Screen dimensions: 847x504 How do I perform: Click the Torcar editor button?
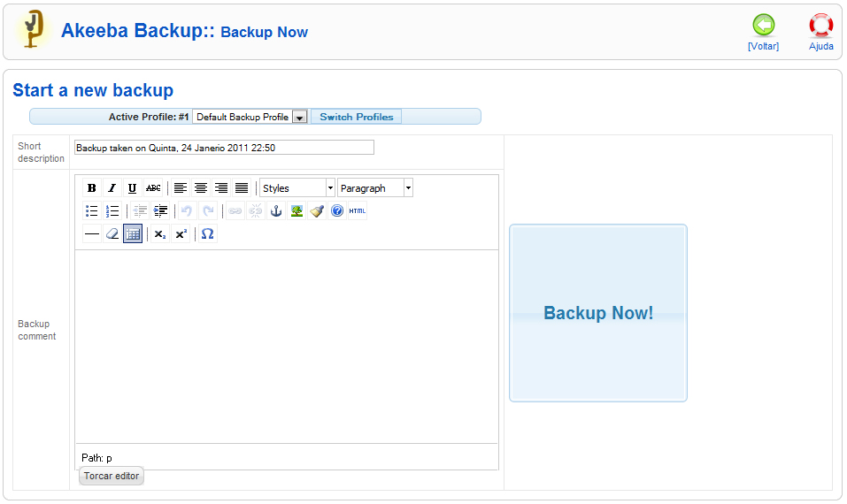tap(112, 476)
